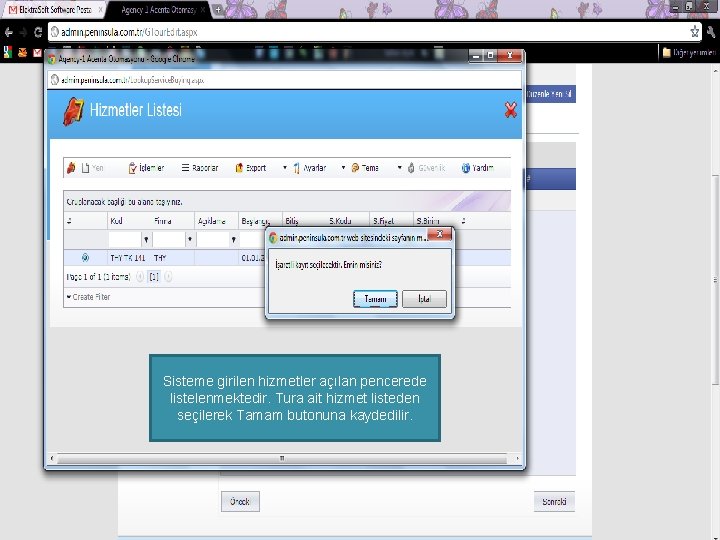
Task: Open Chrome wrench settings menu
Action: click(711, 32)
